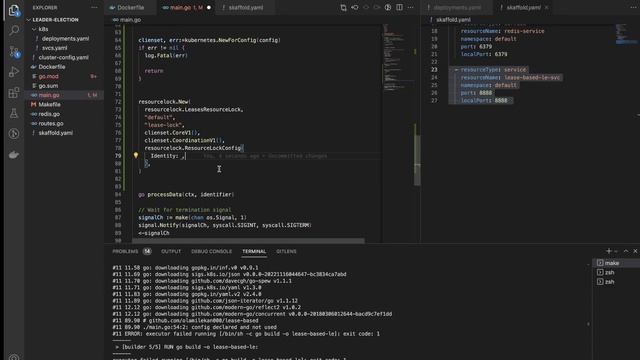Click the unsaved dot on main.go tab
This screenshot has width=640, height=360.
tap(209, 7)
